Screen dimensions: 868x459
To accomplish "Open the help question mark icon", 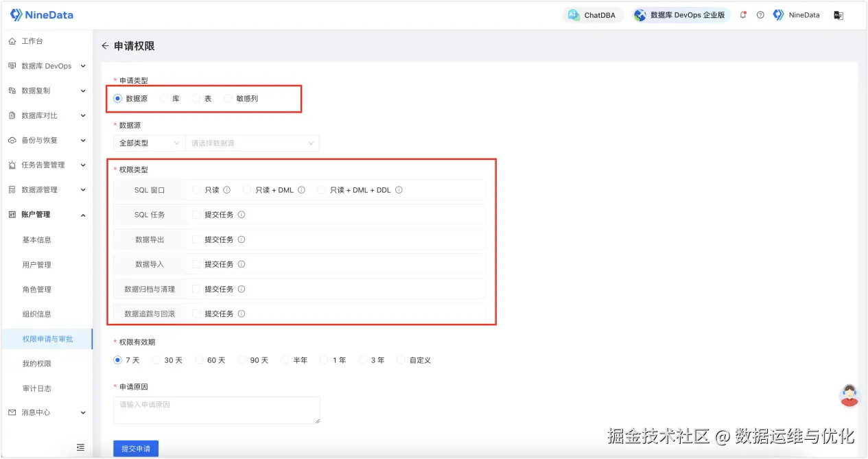I will pos(760,15).
